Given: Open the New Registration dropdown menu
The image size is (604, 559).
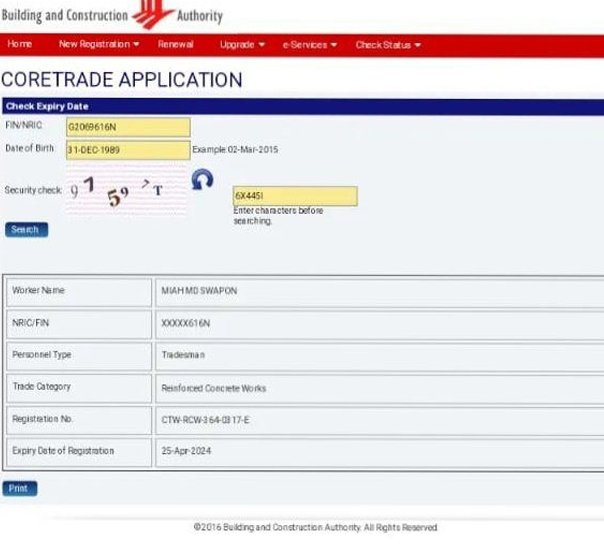Looking at the screenshot, I should [99, 44].
